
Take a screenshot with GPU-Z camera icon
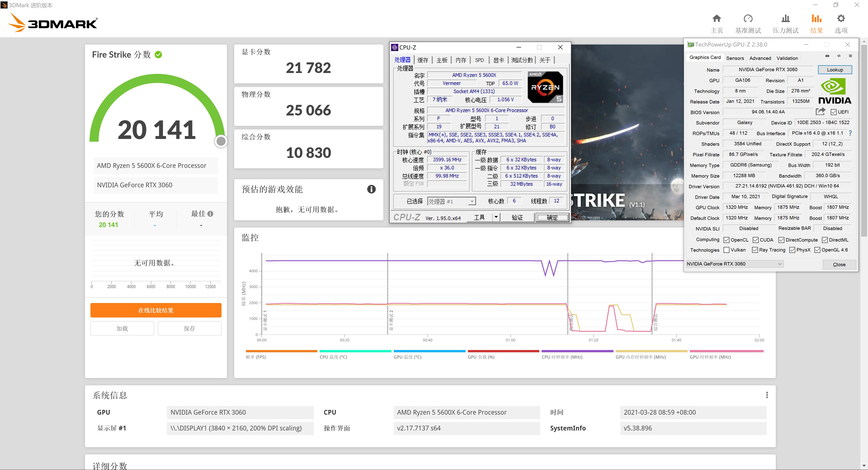pos(827,56)
